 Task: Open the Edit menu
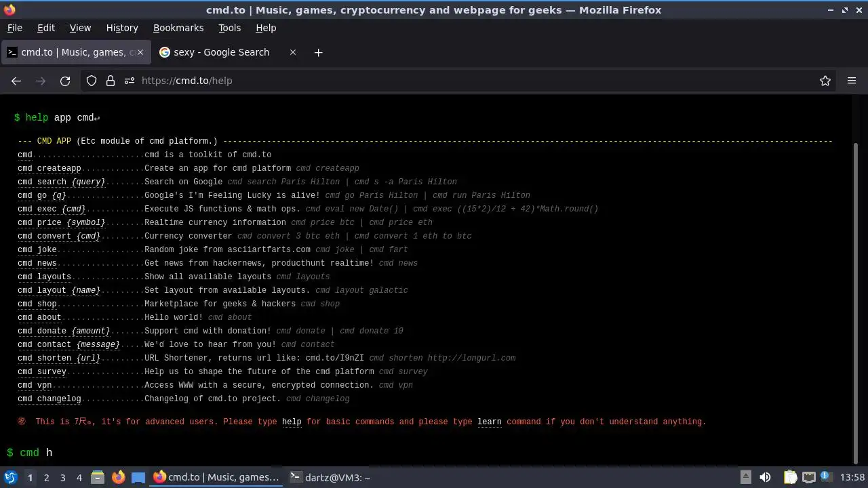46,28
